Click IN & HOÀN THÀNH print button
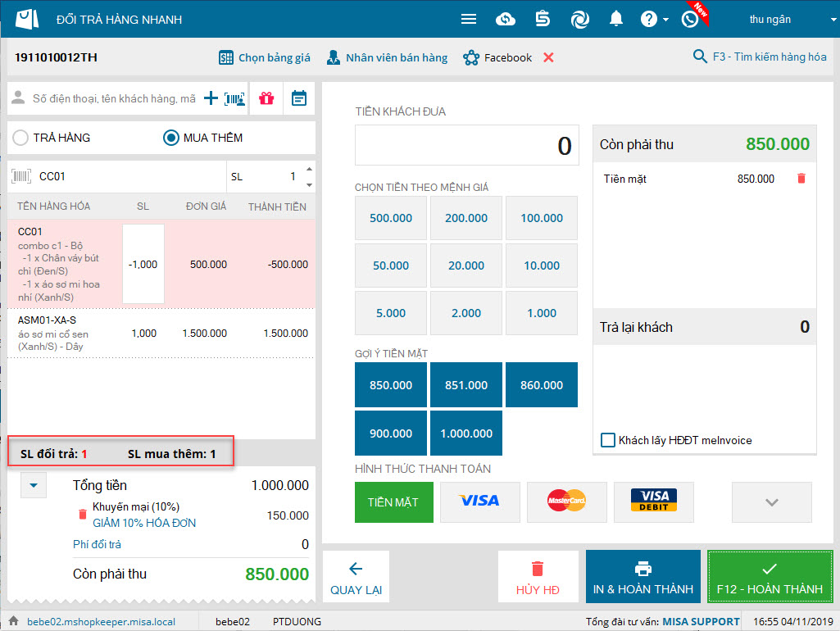Screen dimensions: 840x631 pos(642,578)
